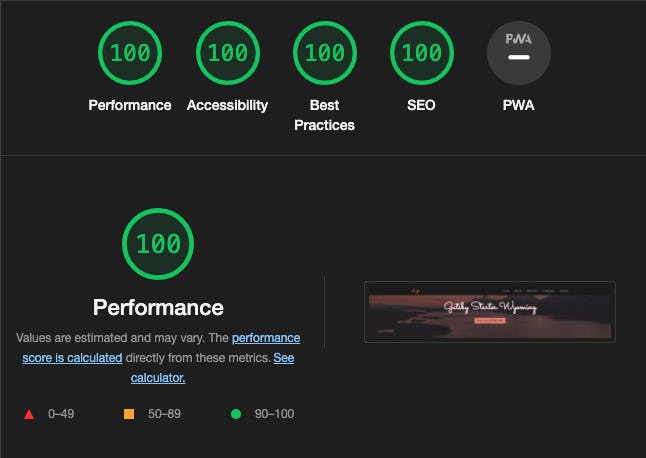Click the orange square legend icon

tap(129, 414)
